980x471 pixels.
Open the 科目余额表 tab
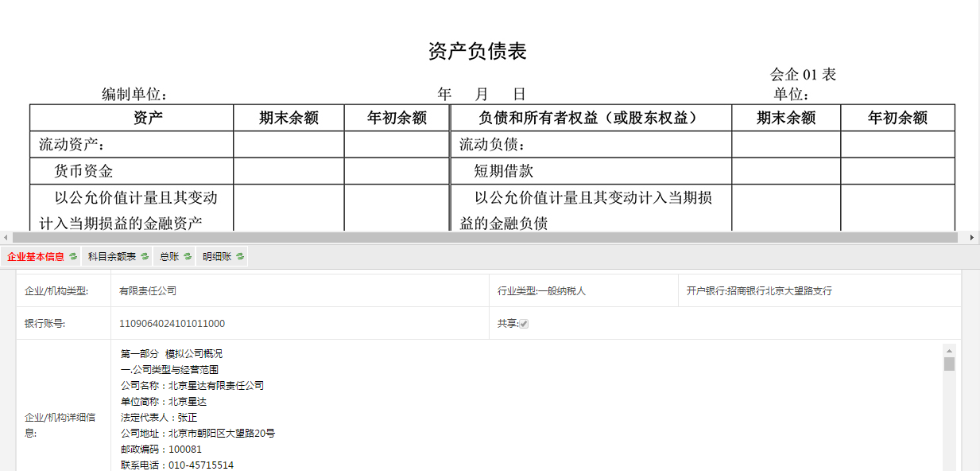(112, 257)
